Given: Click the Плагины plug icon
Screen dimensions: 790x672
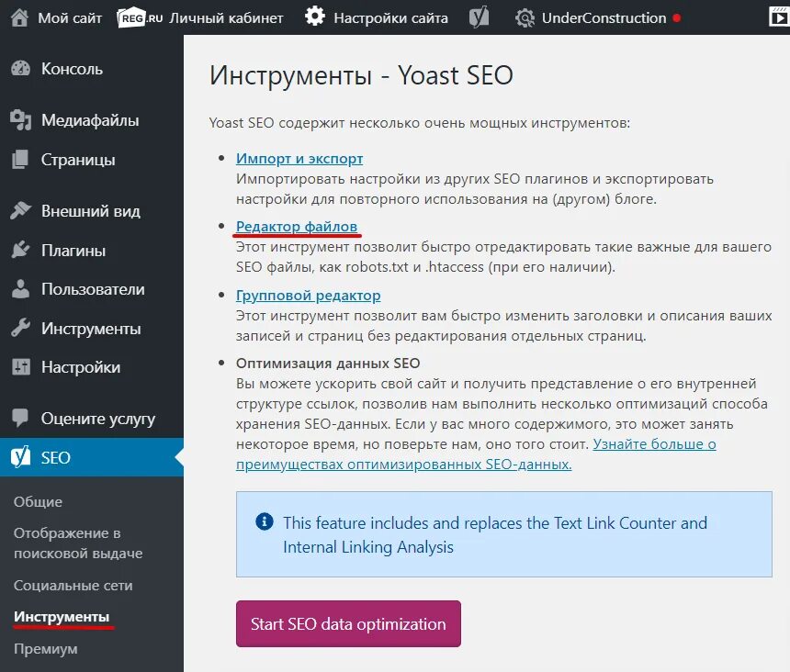Looking at the screenshot, I should pyautogui.click(x=20, y=250).
